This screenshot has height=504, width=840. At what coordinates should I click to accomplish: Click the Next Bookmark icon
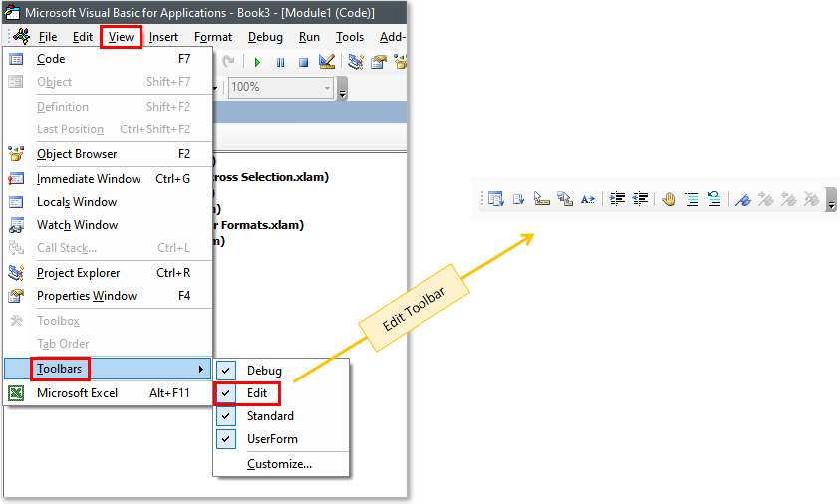click(x=766, y=199)
